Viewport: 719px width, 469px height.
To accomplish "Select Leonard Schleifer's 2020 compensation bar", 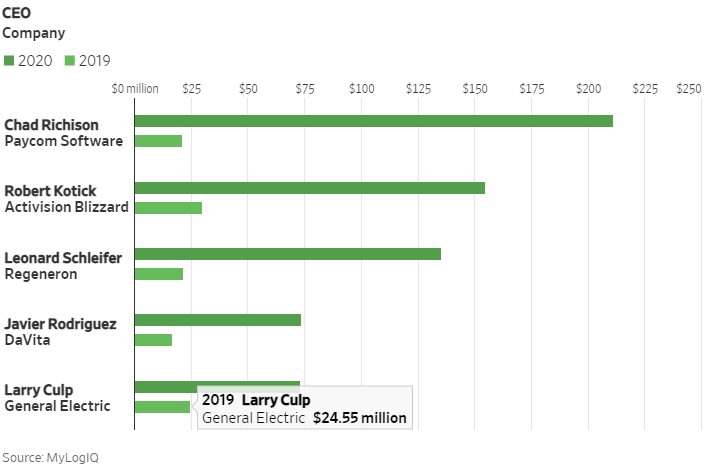I will click(288, 254).
